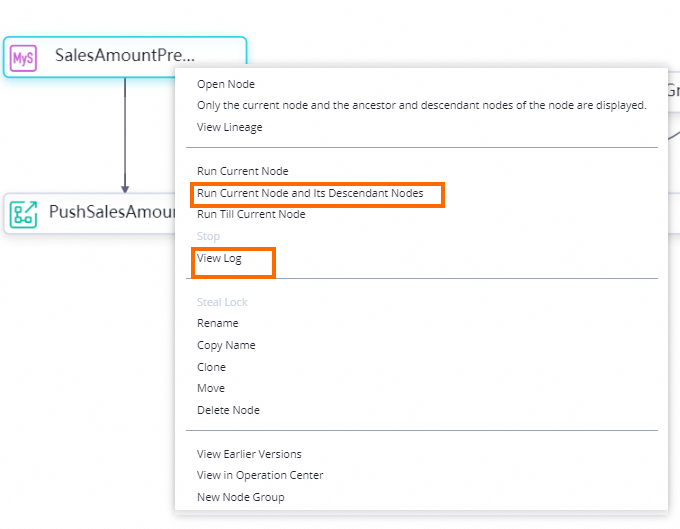Viewport: 680px width, 529px height.
Task: Choose Copy Name option
Action: point(226,345)
